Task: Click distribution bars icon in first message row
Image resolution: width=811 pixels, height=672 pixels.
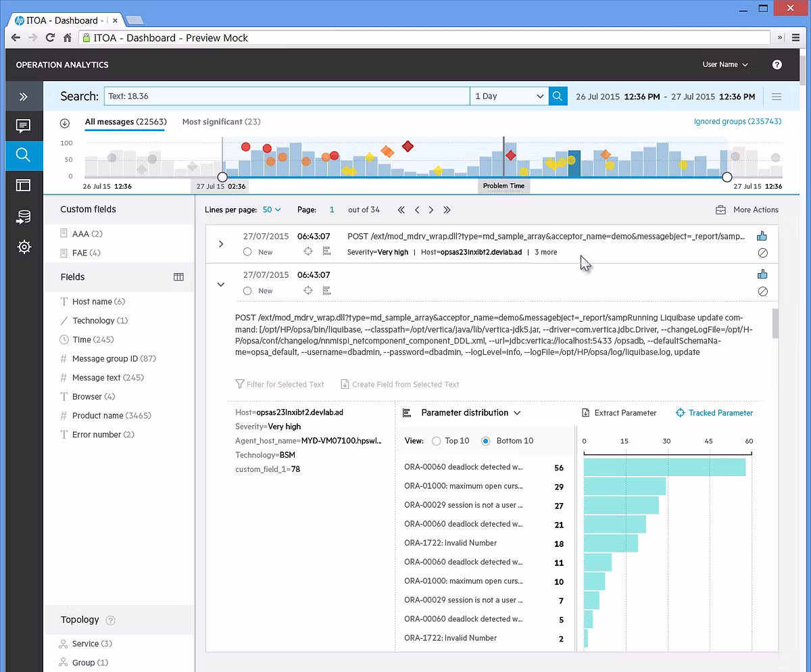Action: tap(326, 251)
